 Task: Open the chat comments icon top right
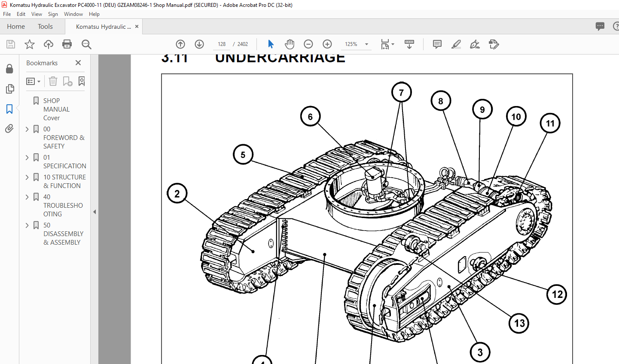[600, 26]
